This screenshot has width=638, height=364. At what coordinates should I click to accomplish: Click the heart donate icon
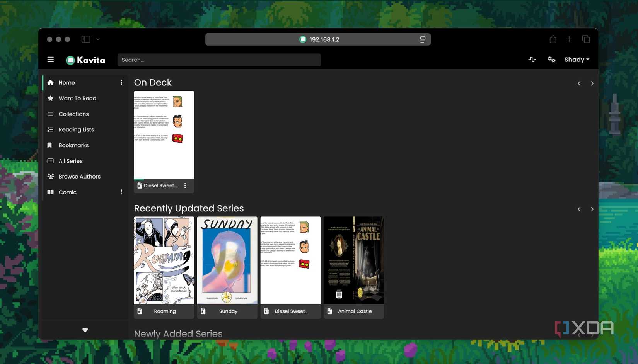click(x=85, y=330)
